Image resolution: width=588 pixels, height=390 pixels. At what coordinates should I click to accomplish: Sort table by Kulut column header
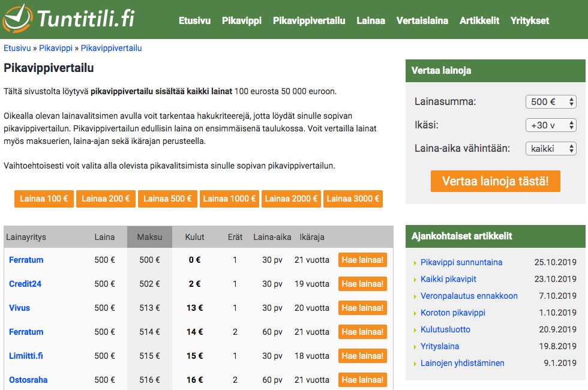click(194, 237)
